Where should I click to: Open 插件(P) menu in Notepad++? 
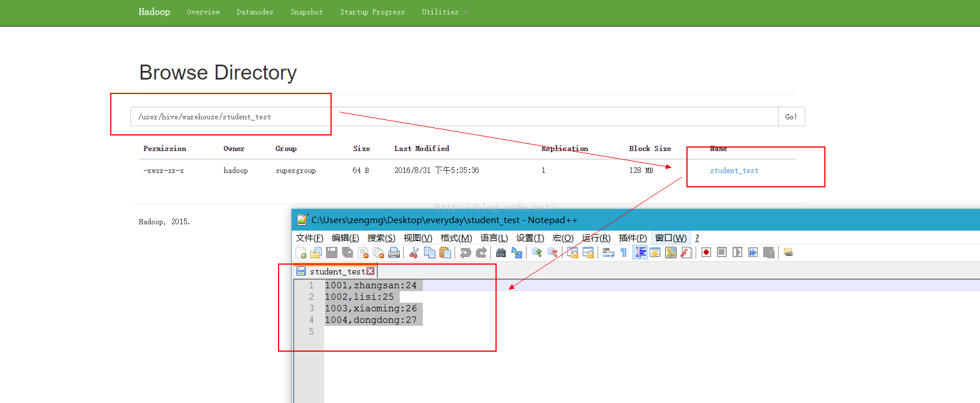pyautogui.click(x=633, y=238)
